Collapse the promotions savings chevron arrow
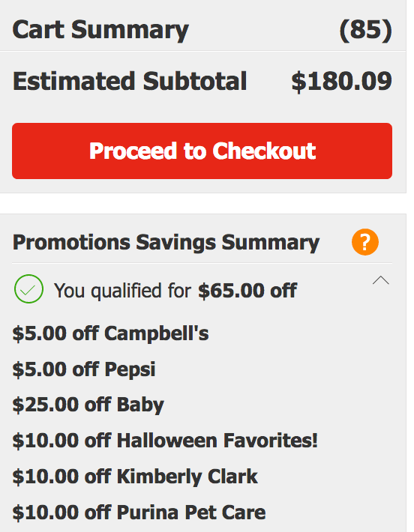The width and height of the screenshot is (414, 532). click(x=381, y=280)
